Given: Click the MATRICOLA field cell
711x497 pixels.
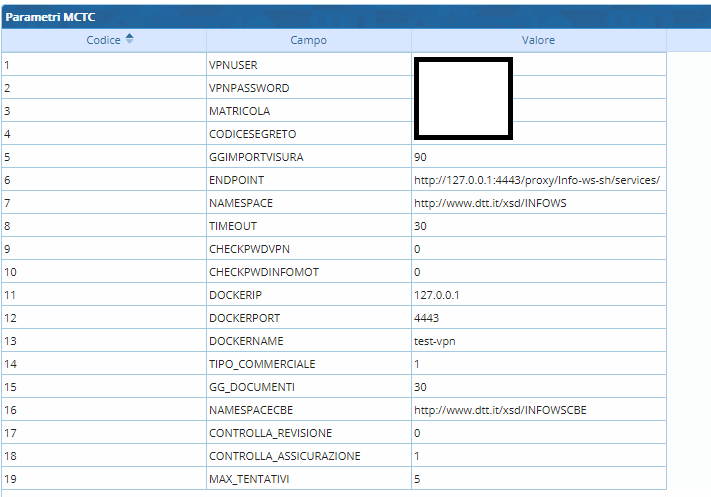Looking at the screenshot, I should tap(239, 111).
